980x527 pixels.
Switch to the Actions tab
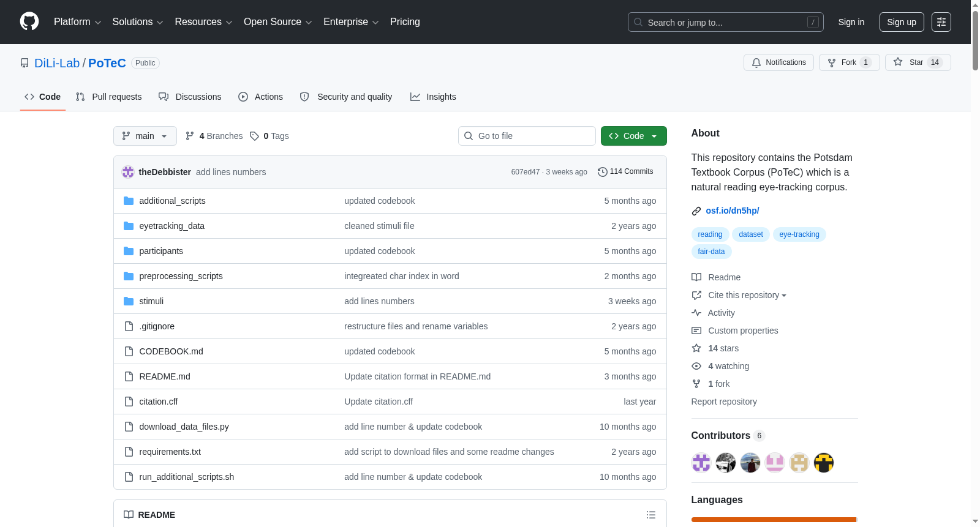(x=260, y=97)
